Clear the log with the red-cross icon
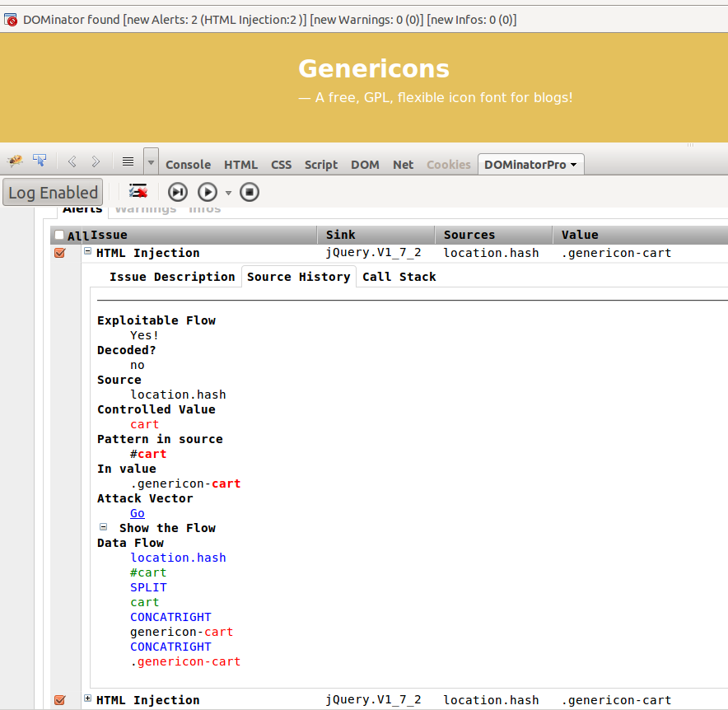The height and width of the screenshot is (710, 728). [138, 191]
